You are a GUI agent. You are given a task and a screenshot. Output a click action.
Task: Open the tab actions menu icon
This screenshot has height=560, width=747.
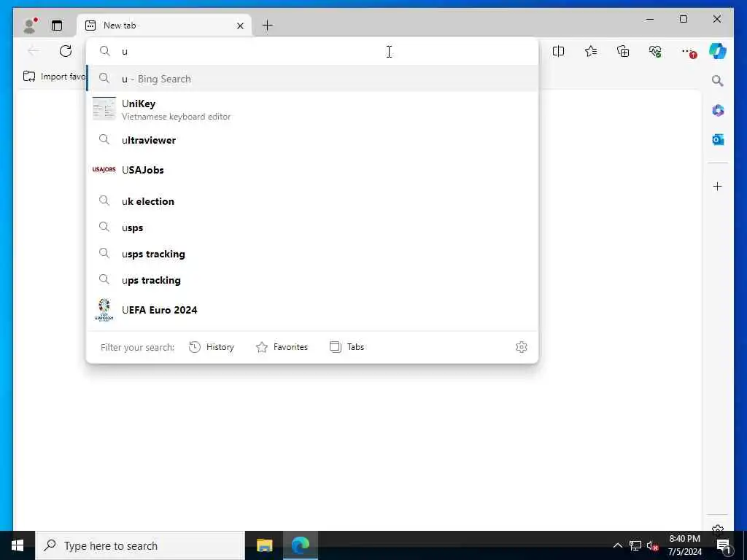tap(57, 26)
